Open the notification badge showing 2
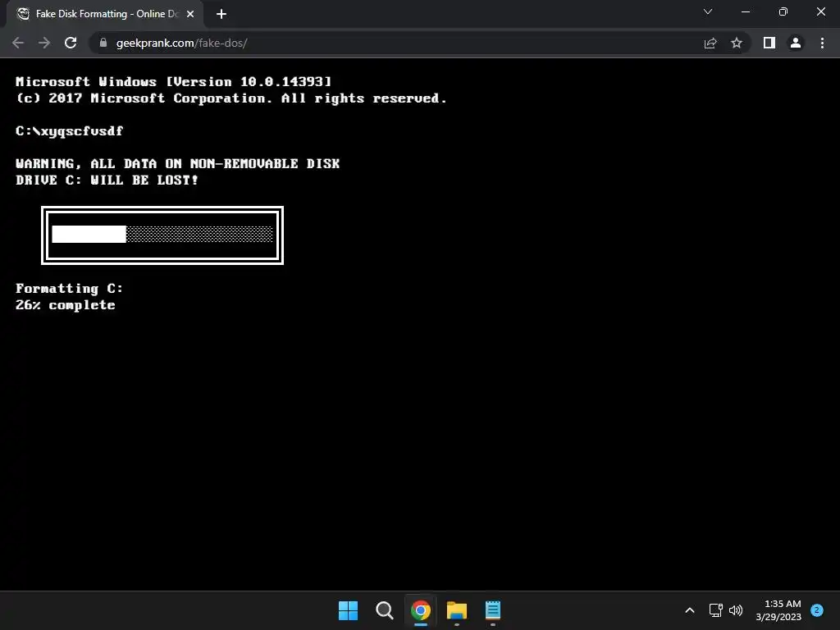This screenshot has height=630, width=840. coord(817,610)
